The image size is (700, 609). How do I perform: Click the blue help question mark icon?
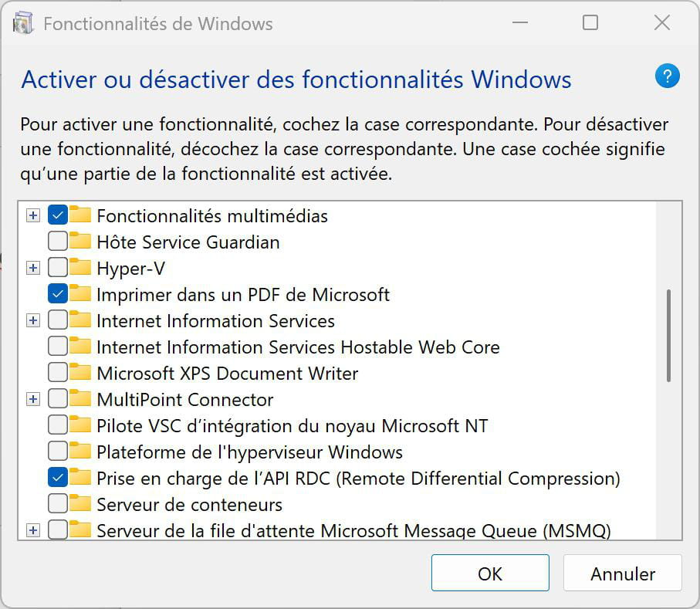click(667, 76)
